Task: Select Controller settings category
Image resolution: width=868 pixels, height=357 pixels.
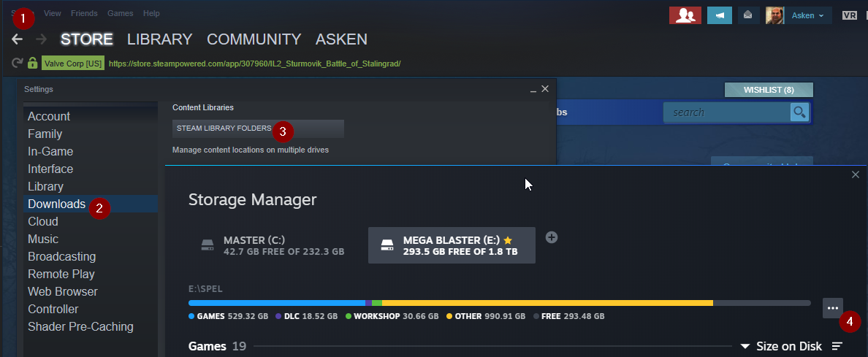Action: (x=90, y=309)
